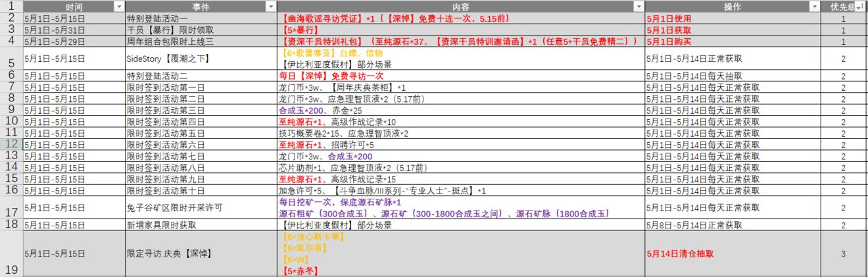868x277 pixels.
Task: Click the 内容 header cell text
Action: [460, 6]
